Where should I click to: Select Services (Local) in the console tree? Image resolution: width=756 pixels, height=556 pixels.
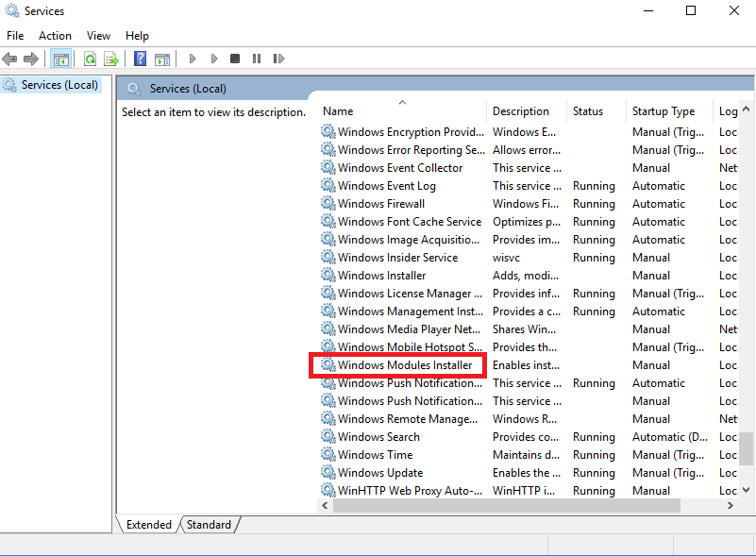[60, 85]
